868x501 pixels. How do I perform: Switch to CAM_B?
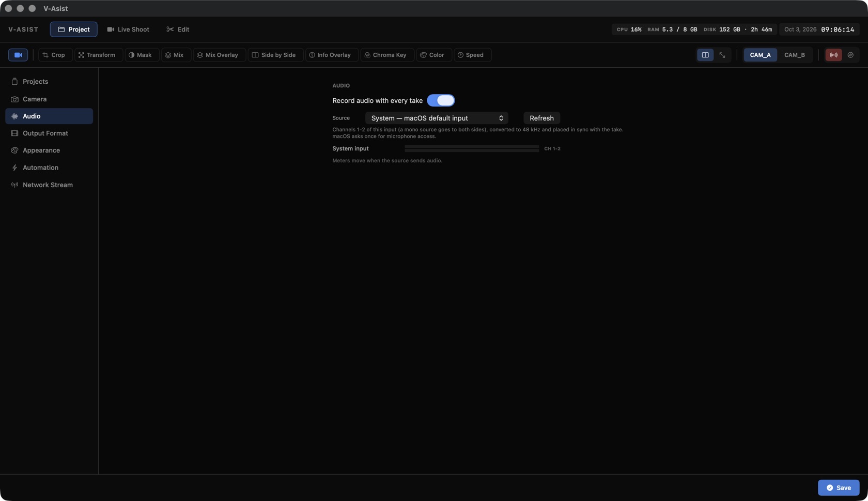tap(795, 55)
